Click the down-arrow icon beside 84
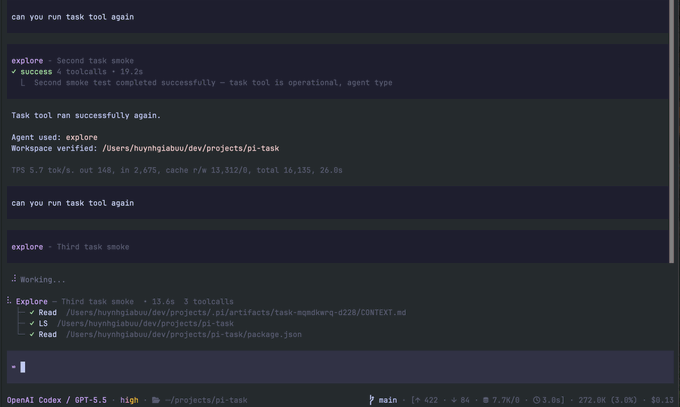The width and height of the screenshot is (680, 407). pyautogui.click(x=454, y=400)
